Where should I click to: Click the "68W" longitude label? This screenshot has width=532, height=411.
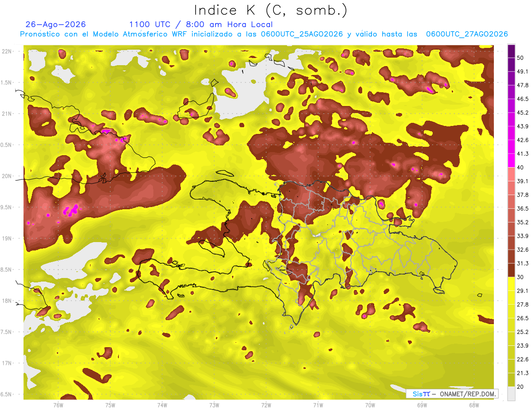[x=474, y=405]
